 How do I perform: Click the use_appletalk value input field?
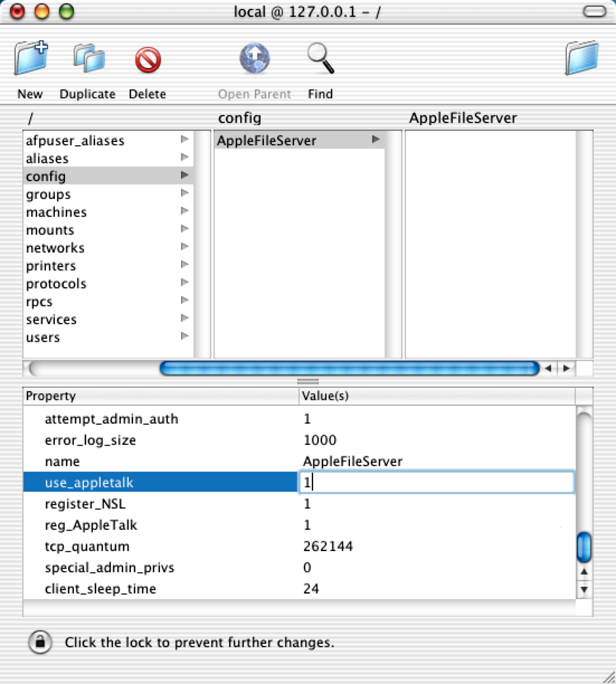click(437, 482)
